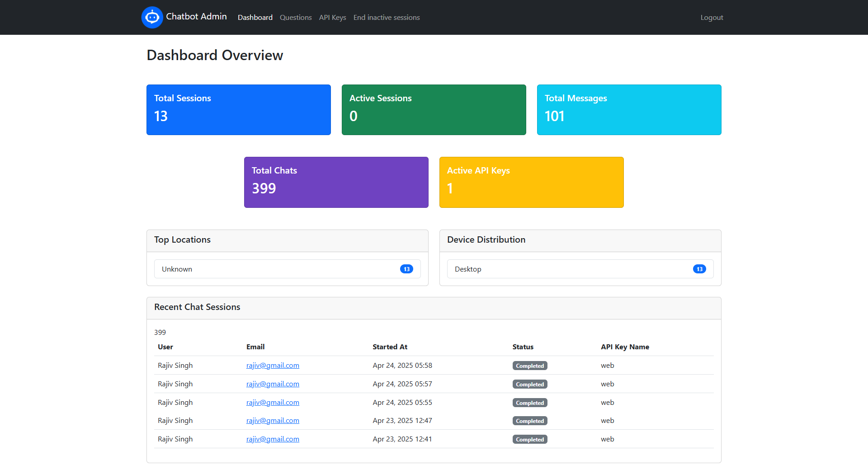This screenshot has width=868, height=474.
Task: Open rajiv@gmail.com link in 12:47 row
Action: 273,420
